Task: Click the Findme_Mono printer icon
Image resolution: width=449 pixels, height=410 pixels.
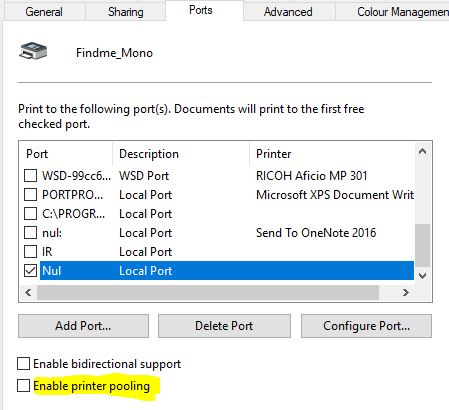Action: [33, 51]
